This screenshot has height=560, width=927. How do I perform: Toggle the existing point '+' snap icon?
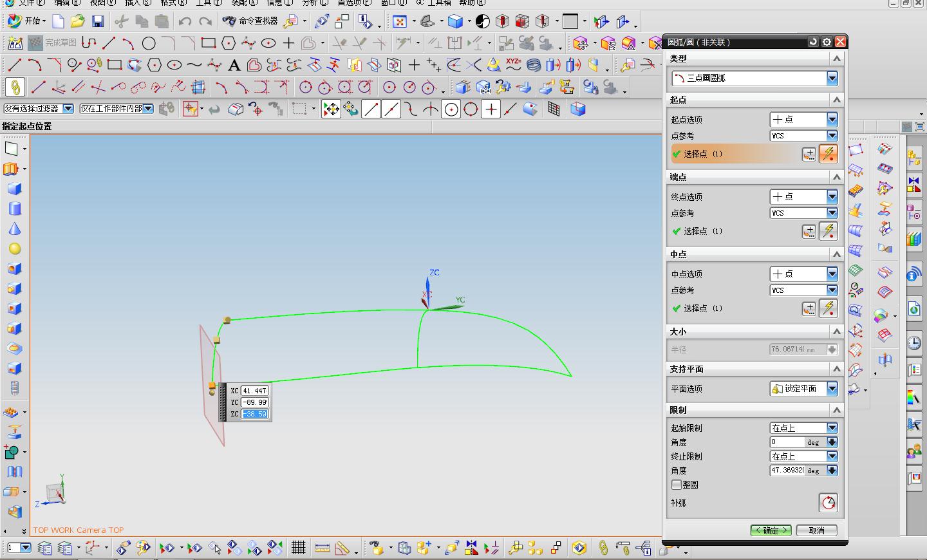click(x=491, y=109)
